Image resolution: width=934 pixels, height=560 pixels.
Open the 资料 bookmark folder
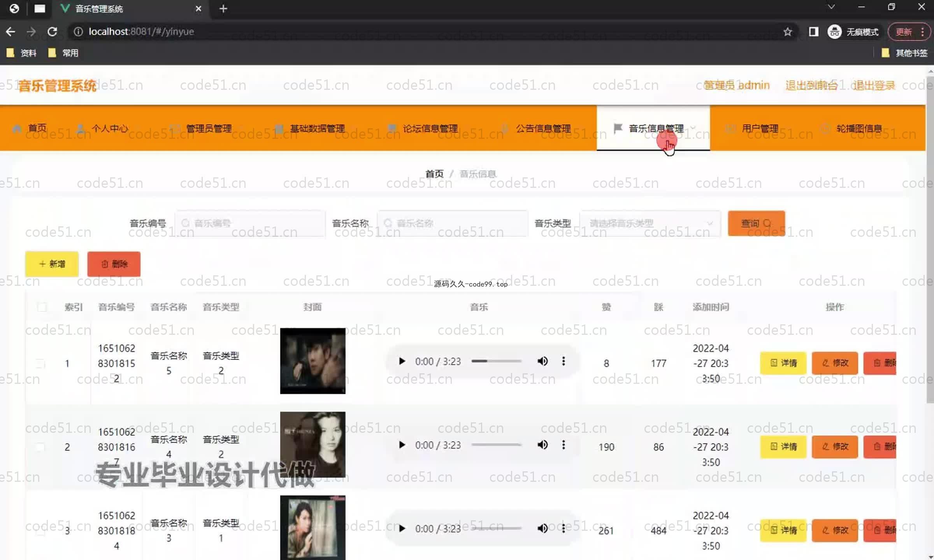tap(22, 53)
